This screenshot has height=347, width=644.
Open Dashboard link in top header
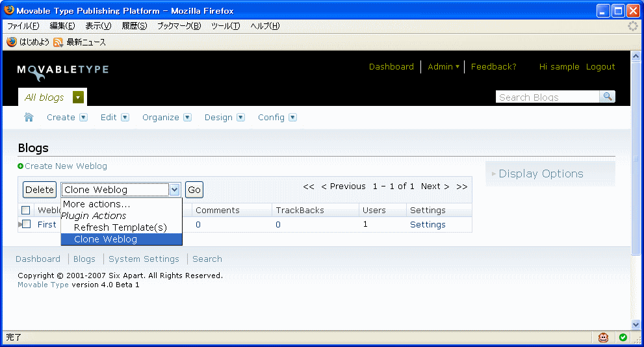click(391, 66)
